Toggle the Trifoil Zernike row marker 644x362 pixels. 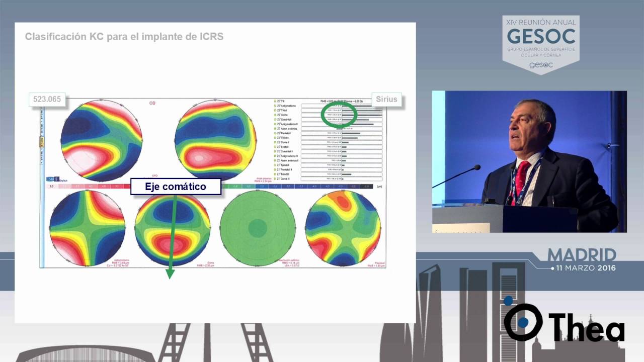(x=275, y=110)
